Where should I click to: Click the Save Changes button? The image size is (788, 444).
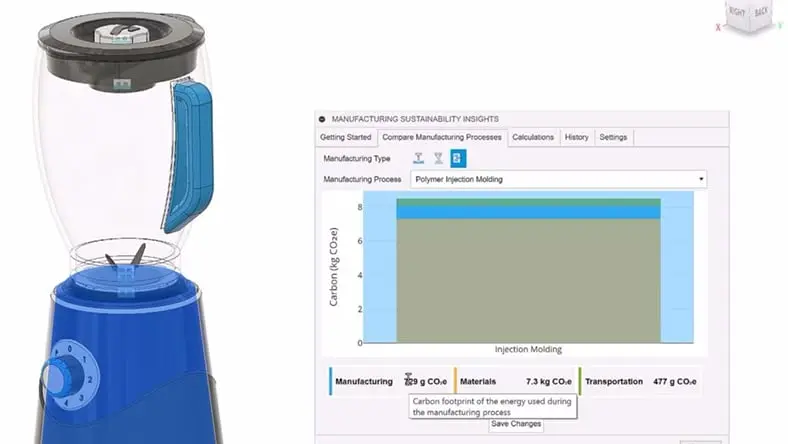click(516, 424)
